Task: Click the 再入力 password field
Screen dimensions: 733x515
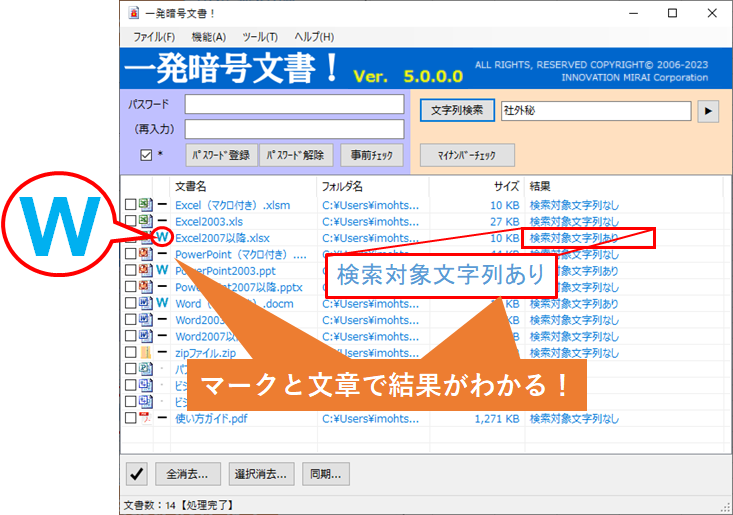Action: pyautogui.click(x=295, y=129)
